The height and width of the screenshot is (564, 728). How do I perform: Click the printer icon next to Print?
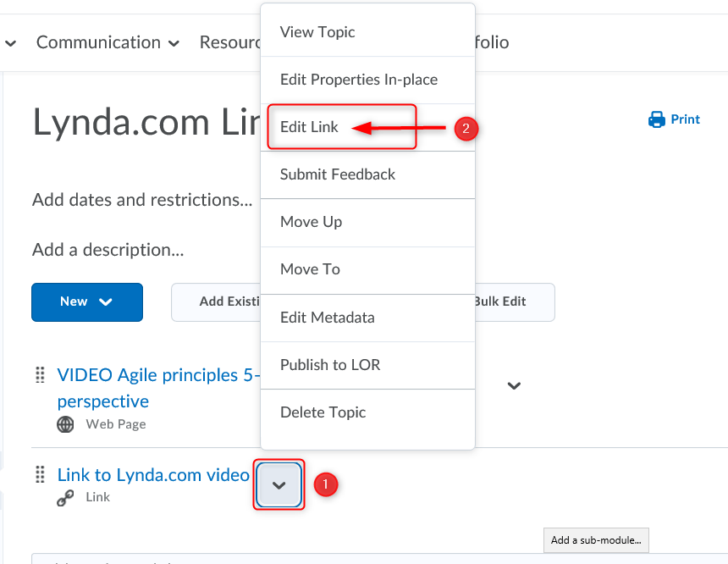pyautogui.click(x=656, y=119)
